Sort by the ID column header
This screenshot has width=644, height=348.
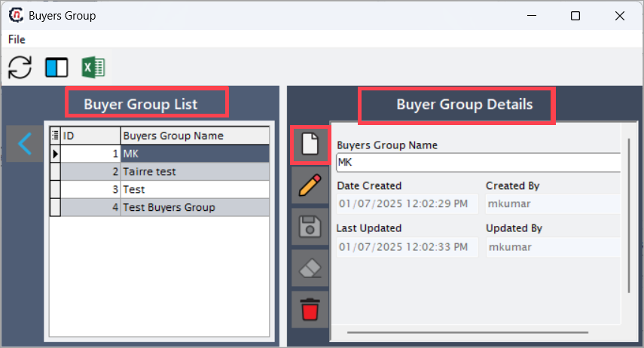click(x=91, y=136)
